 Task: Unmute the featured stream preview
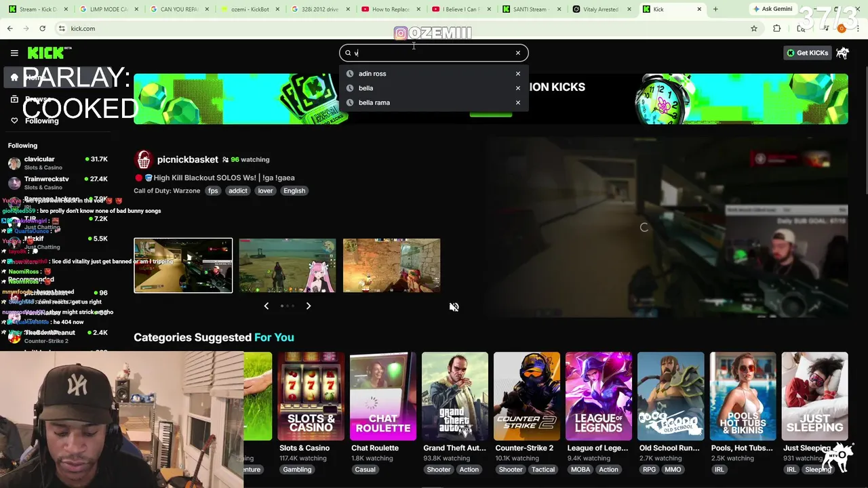pyautogui.click(x=454, y=307)
